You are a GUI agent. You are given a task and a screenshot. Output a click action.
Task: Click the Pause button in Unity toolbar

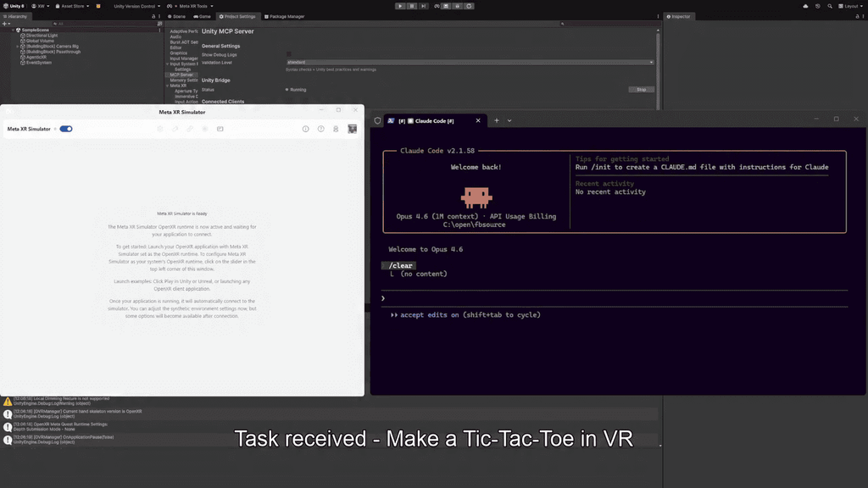[x=412, y=6]
